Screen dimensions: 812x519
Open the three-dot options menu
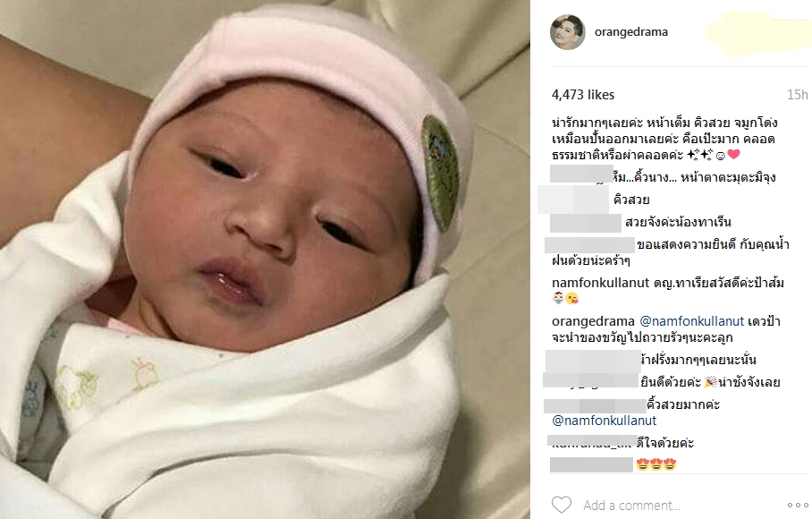pos(798,505)
